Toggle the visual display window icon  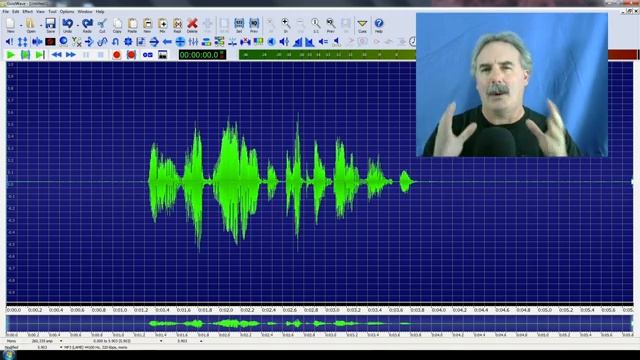click(162, 55)
